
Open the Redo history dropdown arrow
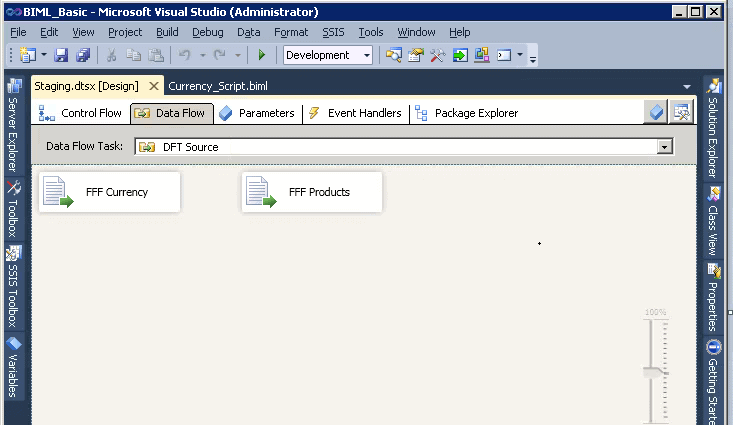pos(237,55)
